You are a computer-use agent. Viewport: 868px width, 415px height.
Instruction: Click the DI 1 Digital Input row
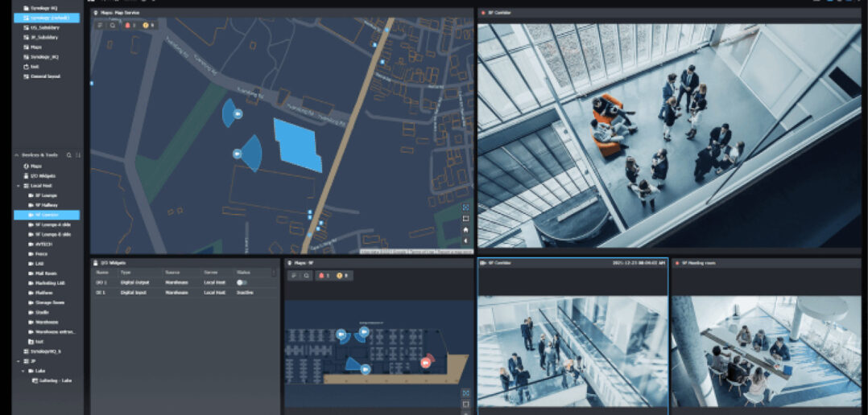coord(185,292)
